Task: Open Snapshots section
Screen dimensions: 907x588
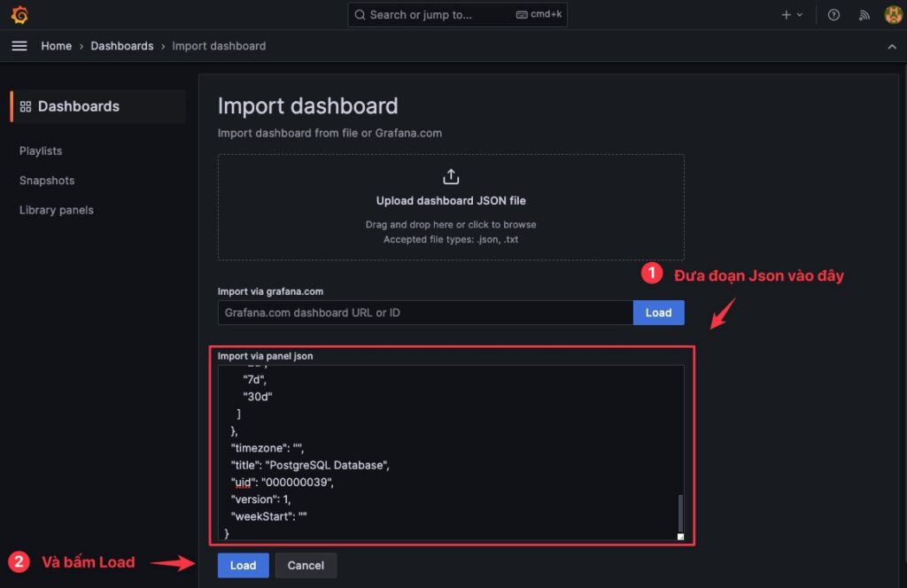Action: (47, 181)
